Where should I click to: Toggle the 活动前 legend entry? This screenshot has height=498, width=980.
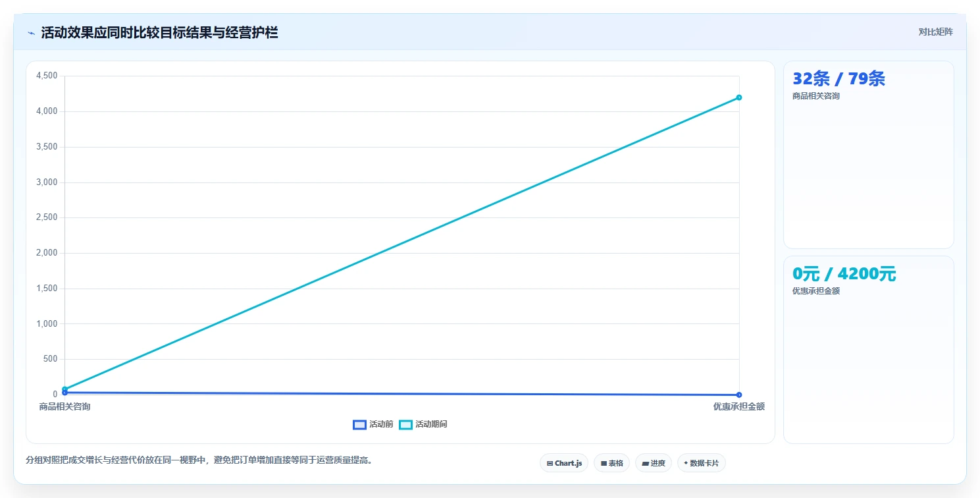tap(373, 424)
